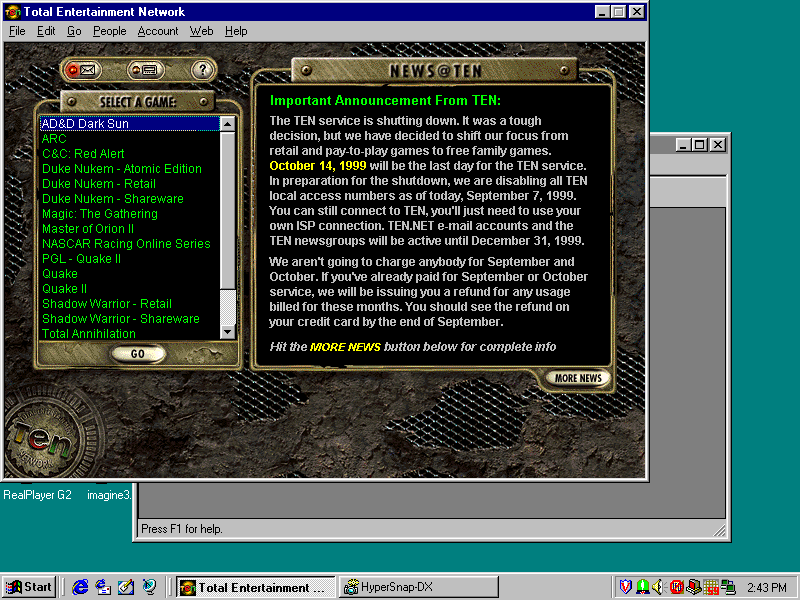
Task: Select C&C: Red Alert game
Action: (x=130, y=154)
